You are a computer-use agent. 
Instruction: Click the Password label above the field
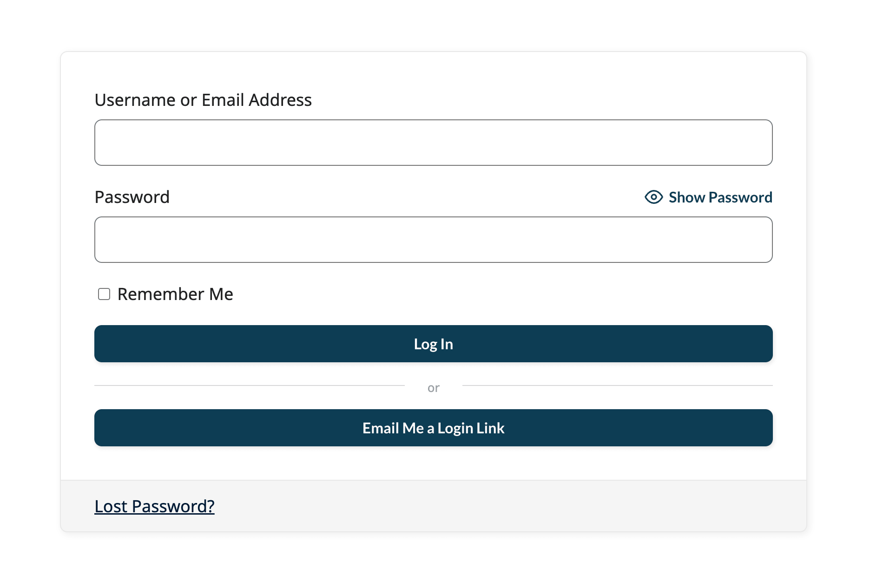pyautogui.click(x=132, y=196)
